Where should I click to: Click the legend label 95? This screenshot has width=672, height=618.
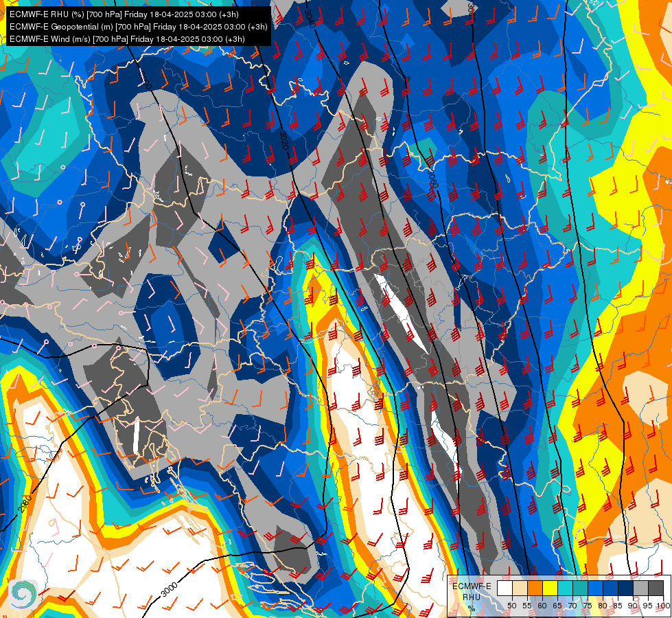[x=647, y=606]
